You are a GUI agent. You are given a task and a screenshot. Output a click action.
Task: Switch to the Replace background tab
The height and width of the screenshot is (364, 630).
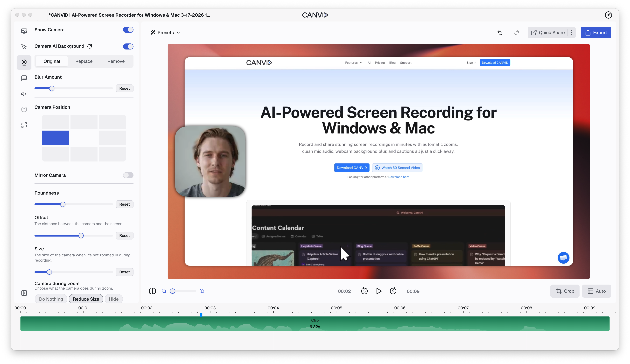point(84,61)
